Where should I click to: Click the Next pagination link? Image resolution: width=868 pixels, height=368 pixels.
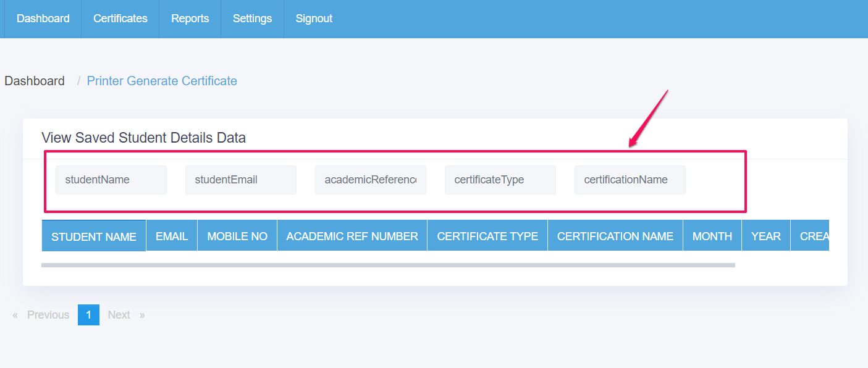tap(119, 315)
